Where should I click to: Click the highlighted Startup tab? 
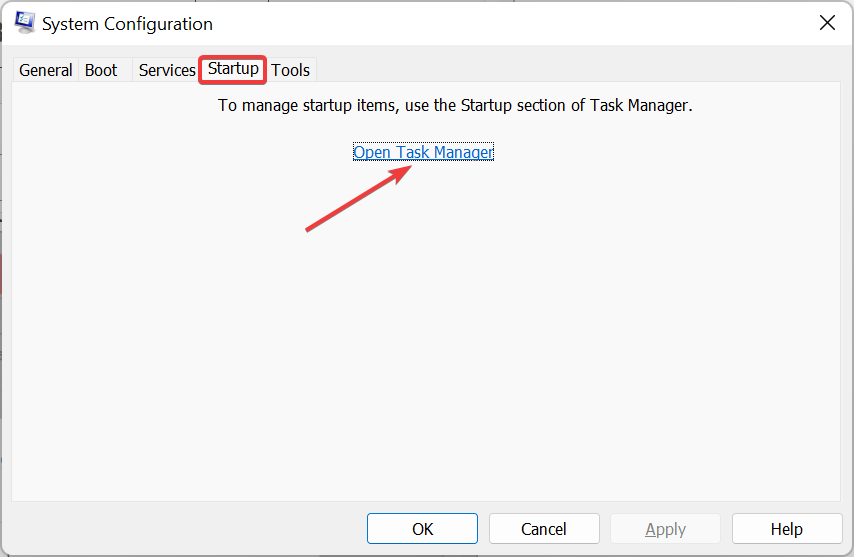pyautogui.click(x=233, y=69)
